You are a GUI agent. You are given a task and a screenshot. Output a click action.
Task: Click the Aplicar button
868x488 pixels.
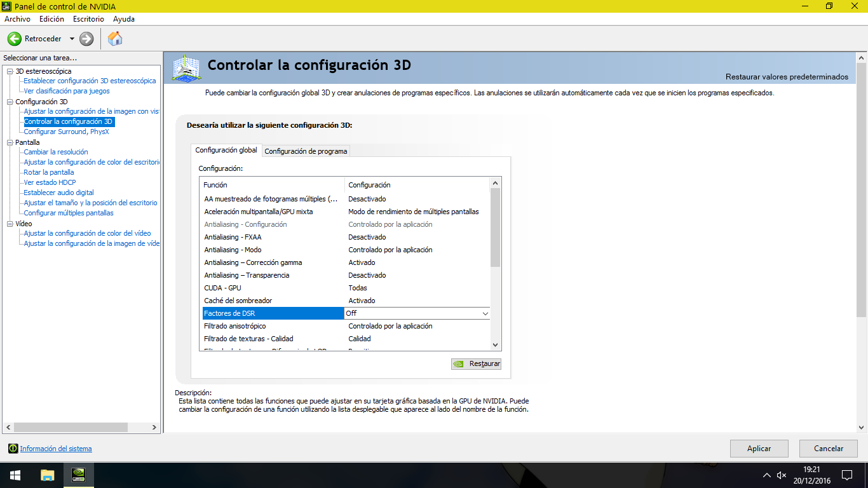(x=759, y=449)
